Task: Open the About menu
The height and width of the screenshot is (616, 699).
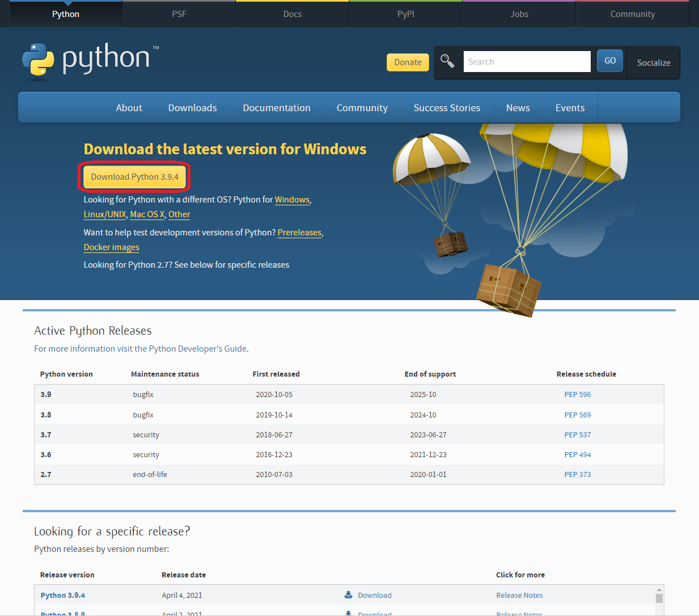Action: (x=129, y=108)
